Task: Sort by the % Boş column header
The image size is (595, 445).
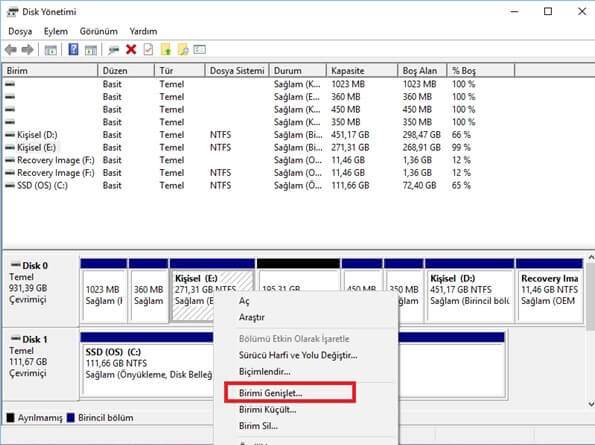Action: (x=481, y=71)
